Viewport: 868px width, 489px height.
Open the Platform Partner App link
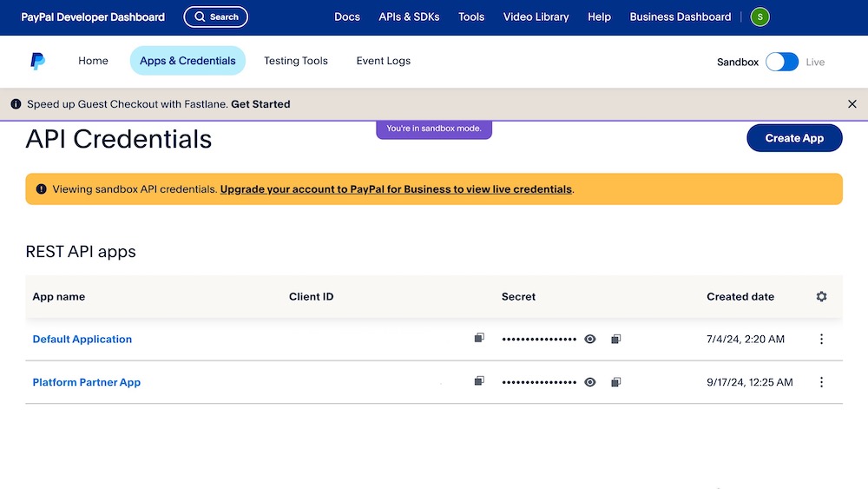coord(86,382)
